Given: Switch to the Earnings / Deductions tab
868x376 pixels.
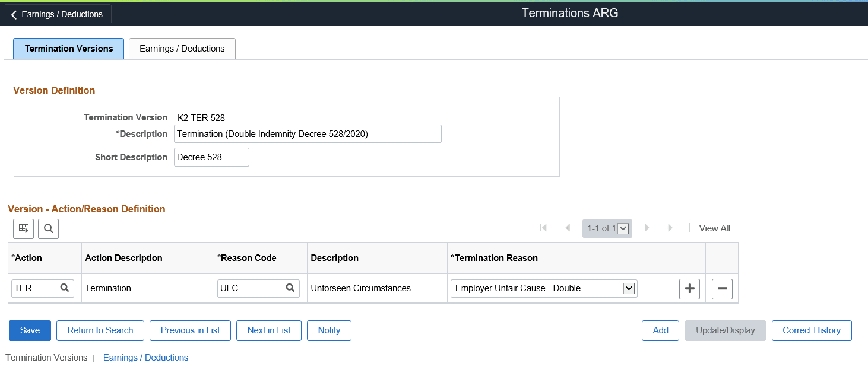Looking at the screenshot, I should tap(182, 49).
